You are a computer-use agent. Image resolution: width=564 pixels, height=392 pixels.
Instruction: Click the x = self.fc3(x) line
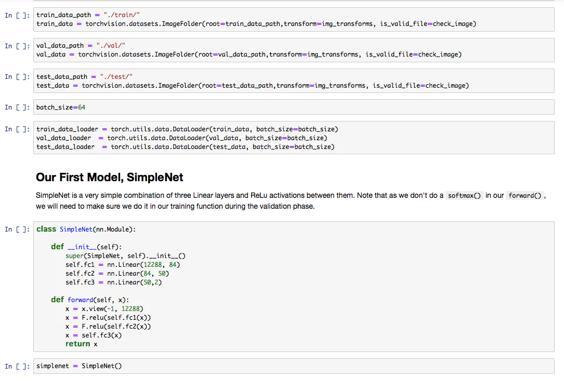[94, 335]
